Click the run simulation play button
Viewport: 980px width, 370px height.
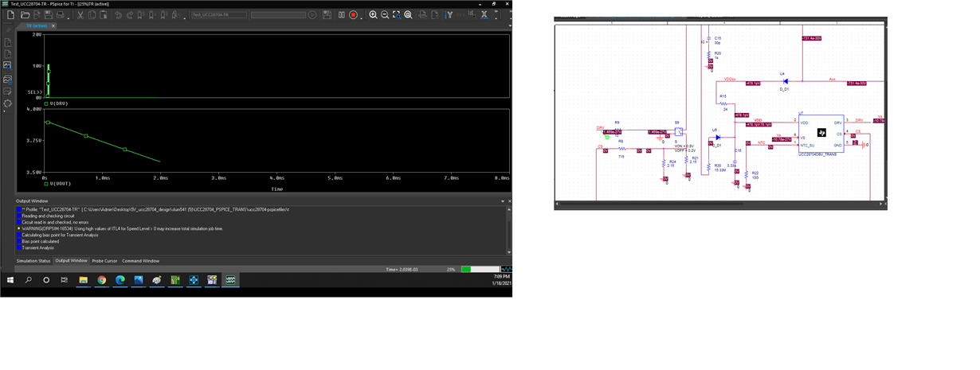[x=312, y=14]
